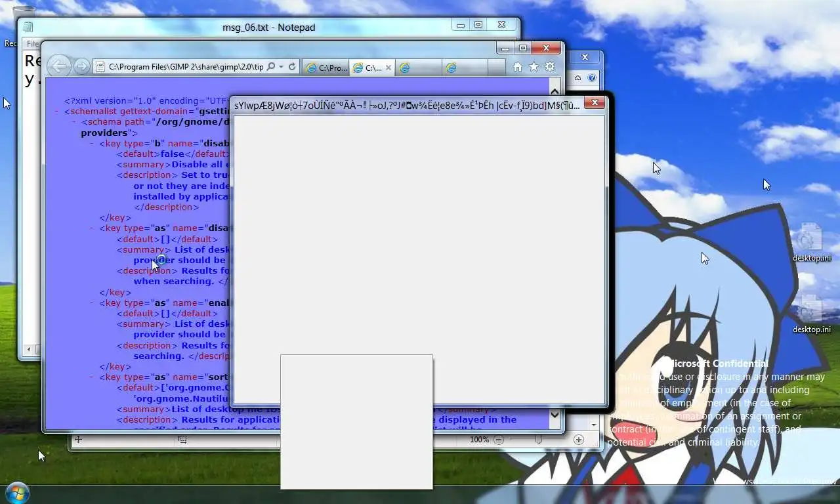Refresh the Internet Explorer page
This screenshot has width=840, height=504.
(292, 67)
